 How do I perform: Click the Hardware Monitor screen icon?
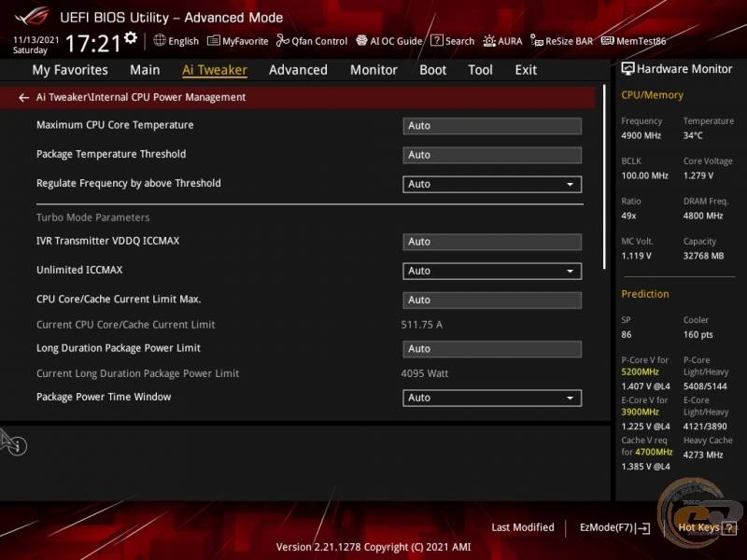pyautogui.click(x=627, y=68)
